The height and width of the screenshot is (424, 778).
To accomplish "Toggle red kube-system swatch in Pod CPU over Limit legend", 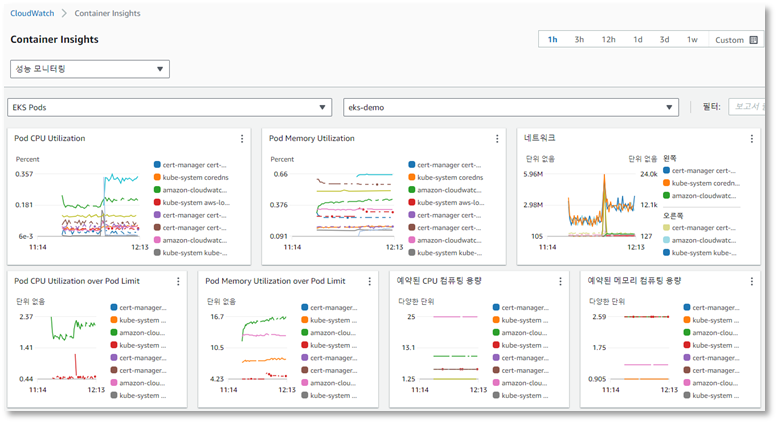I will click(114, 345).
